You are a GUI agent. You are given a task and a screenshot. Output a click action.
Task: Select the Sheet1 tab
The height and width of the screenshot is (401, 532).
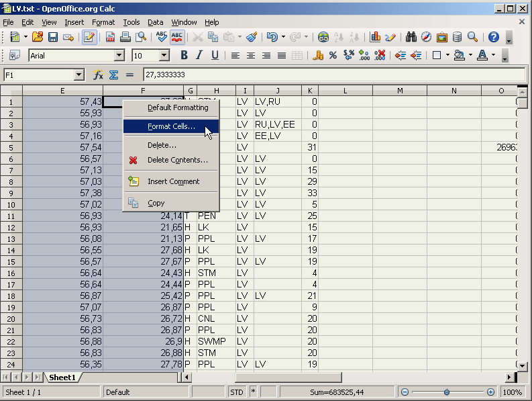(x=62, y=377)
